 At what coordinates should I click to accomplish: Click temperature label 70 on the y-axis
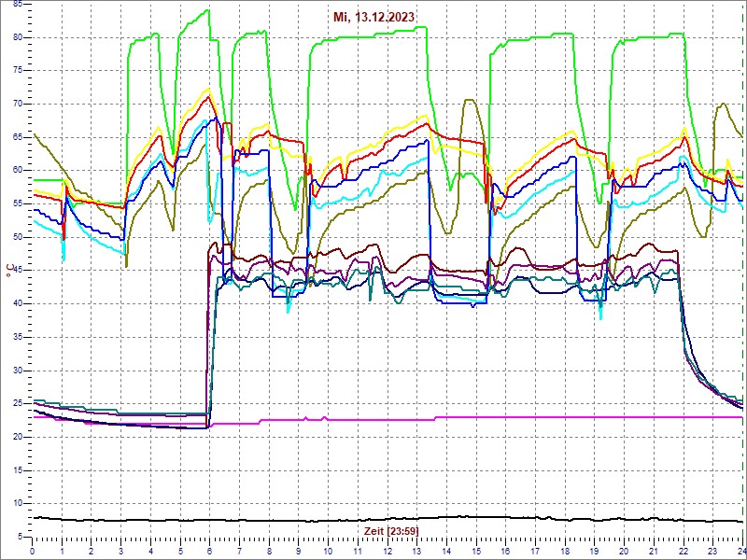coord(17,104)
